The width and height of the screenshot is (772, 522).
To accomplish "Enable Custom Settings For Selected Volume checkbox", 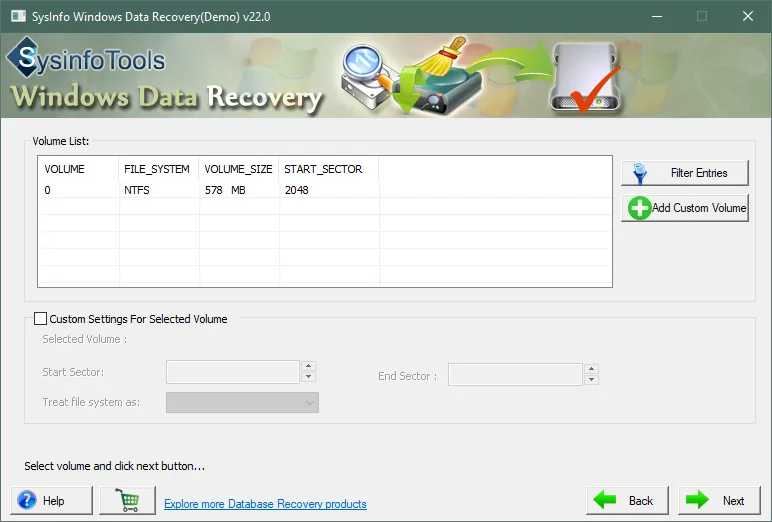I will click(x=40, y=319).
